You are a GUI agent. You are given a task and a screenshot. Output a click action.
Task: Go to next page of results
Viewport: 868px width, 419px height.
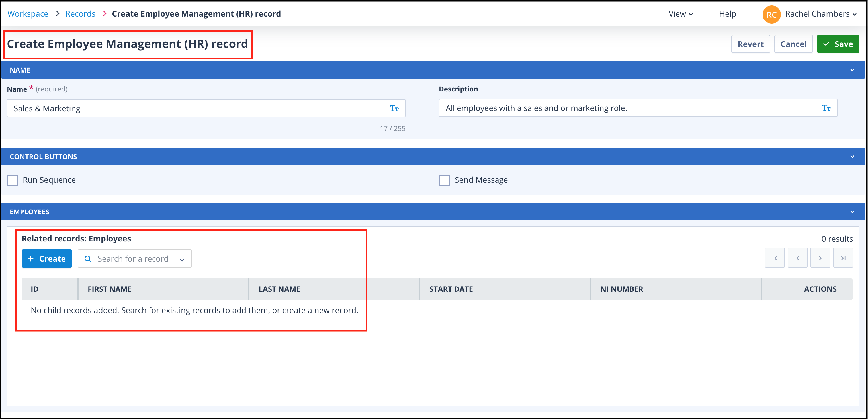[820, 258]
